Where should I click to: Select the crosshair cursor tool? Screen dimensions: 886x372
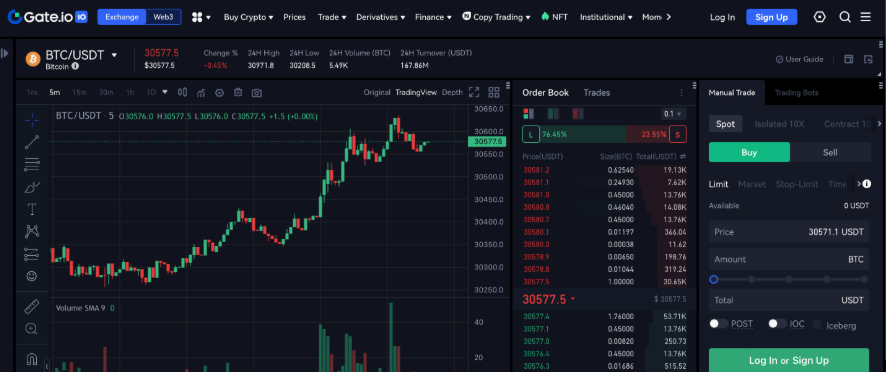(32, 119)
